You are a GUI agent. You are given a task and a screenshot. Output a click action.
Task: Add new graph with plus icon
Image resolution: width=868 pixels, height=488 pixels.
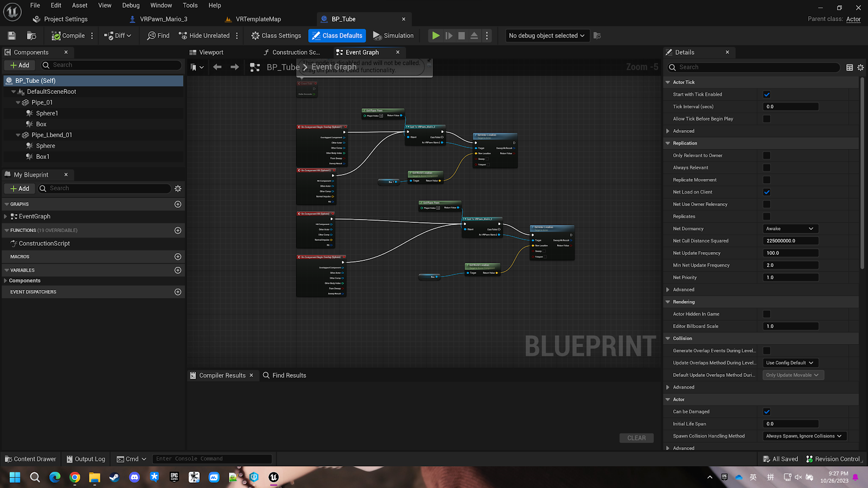click(x=178, y=204)
